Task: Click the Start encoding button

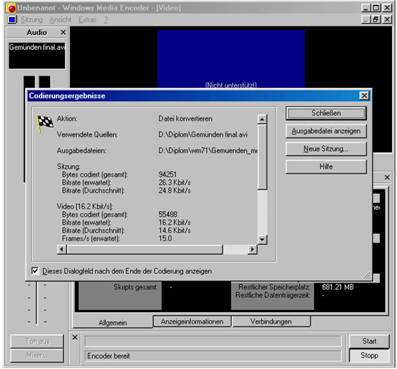Action: (369, 341)
